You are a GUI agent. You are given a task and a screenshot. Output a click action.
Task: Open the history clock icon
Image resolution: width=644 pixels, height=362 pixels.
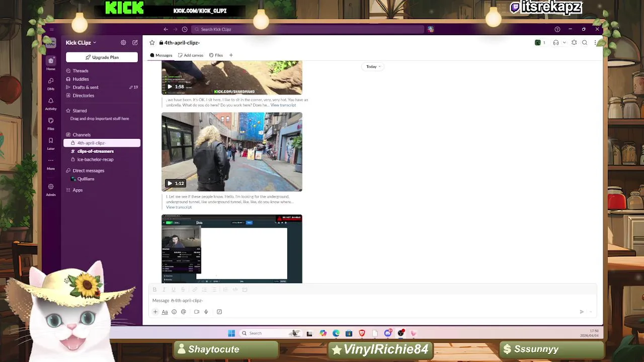pyautogui.click(x=185, y=29)
